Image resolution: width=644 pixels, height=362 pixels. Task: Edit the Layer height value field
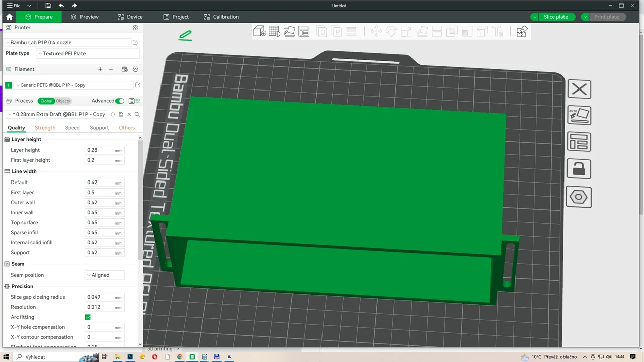pos(104,150)
